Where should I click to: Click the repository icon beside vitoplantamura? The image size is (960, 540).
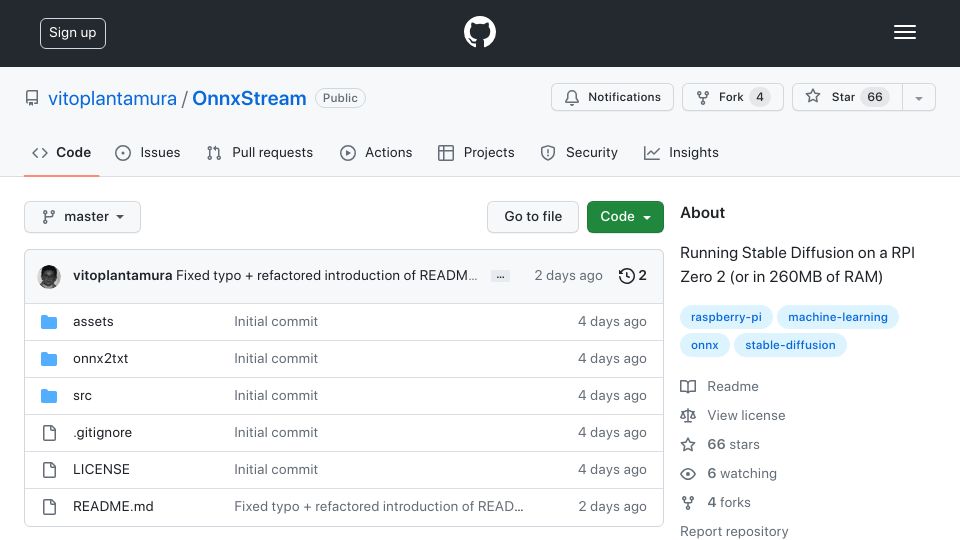click(32, 98)
